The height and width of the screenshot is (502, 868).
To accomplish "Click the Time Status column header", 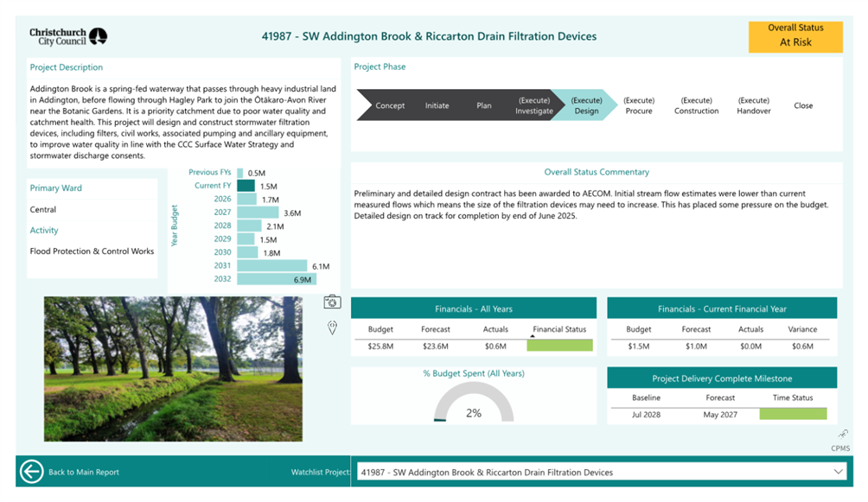I will click(x=793, y=398).
